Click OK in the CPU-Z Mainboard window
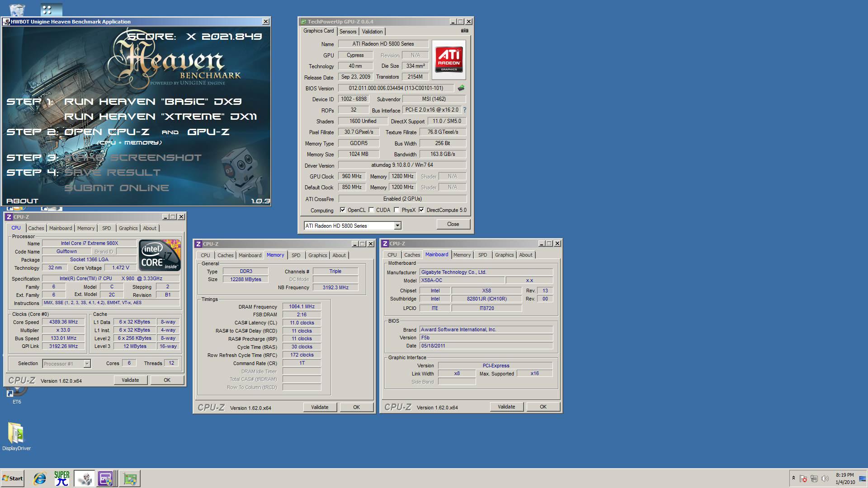This screenshot has width=868, height=488. (543, 407)
